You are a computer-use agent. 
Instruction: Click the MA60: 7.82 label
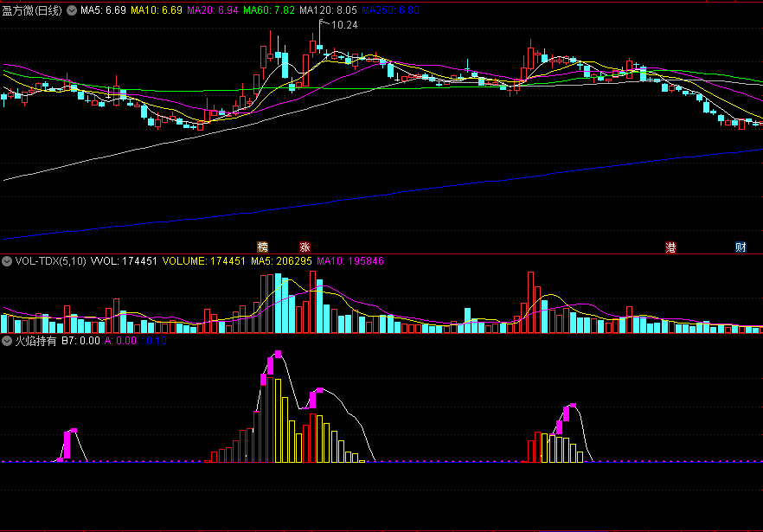[x=269, y=10]
